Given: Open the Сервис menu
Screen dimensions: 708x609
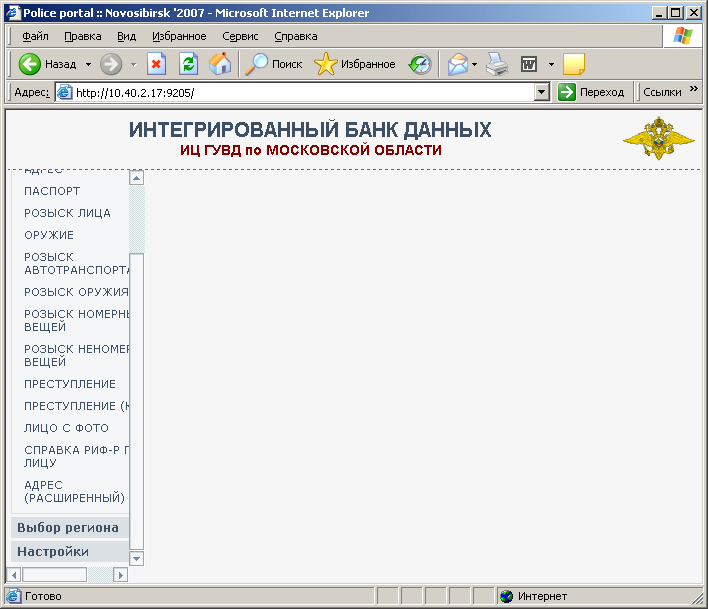Looking at the screenshot, I should tap(240, 36).
